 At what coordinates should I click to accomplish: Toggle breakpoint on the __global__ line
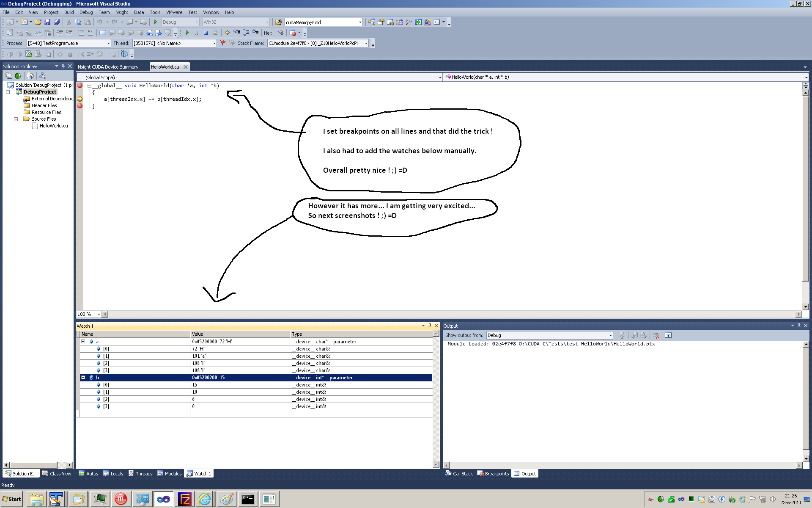tap(80, 86)
